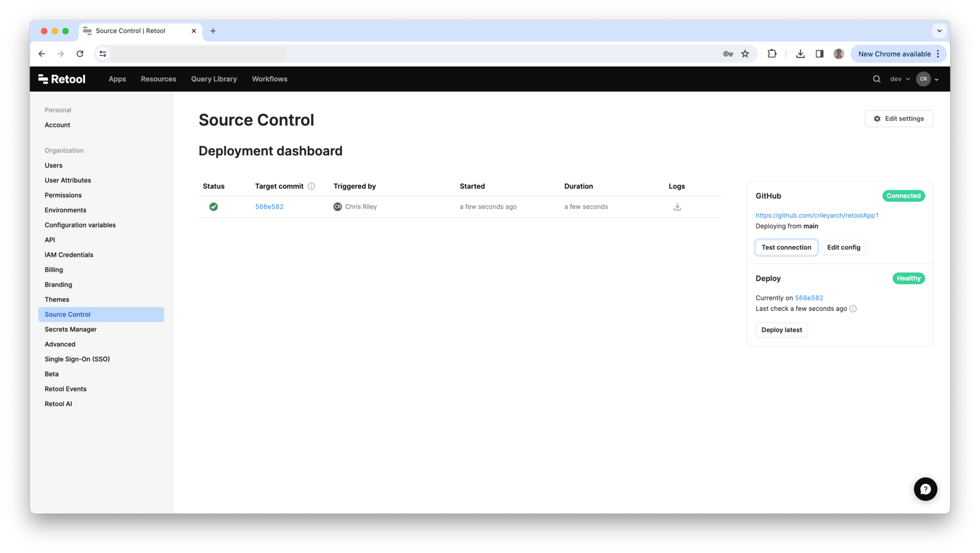Open the search magnifier in Retool header
Viewport: 980px width, 553px height.
click(877, 79)
